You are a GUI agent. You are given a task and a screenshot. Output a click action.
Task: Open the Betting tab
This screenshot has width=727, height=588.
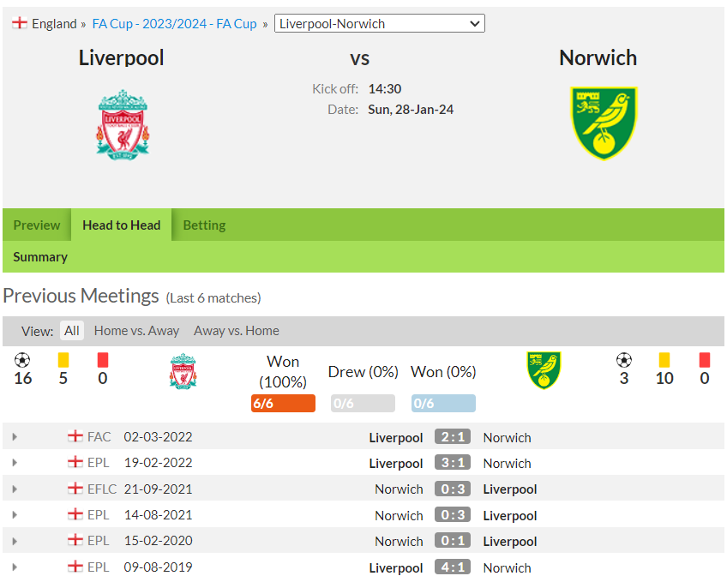click(204, 225)
